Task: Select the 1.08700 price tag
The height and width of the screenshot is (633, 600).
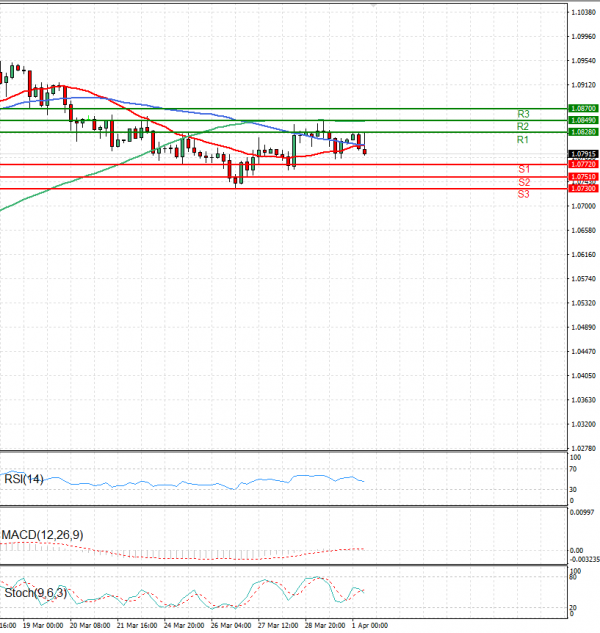Action: (583, 108)
